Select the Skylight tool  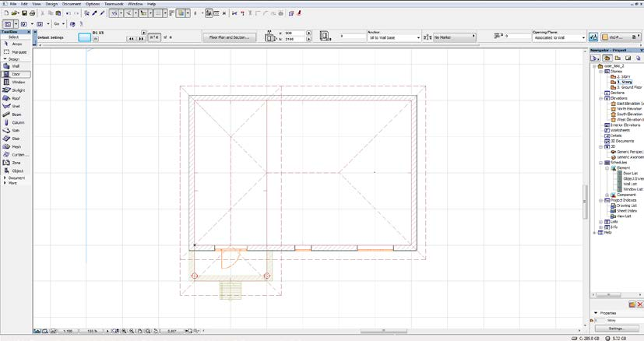16,90
